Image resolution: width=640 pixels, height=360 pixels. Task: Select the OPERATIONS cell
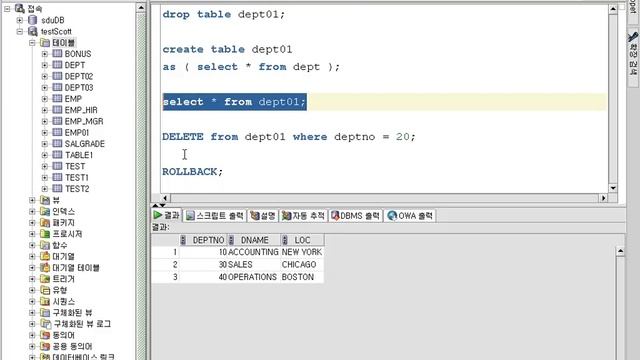point(253,277)
